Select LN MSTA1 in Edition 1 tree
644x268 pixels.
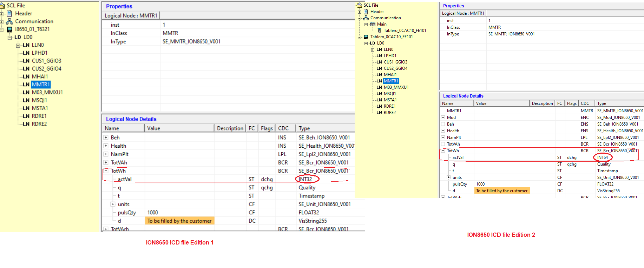point(35,108)
